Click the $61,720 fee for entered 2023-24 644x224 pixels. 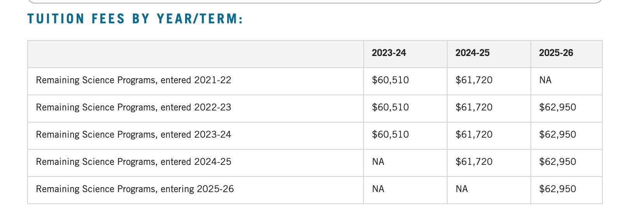[x=474, y=135]
